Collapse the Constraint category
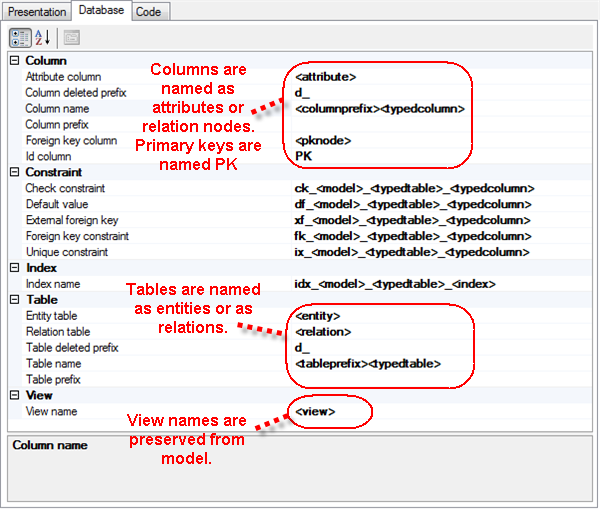The width and height of the screenshot is (600, 509). [x=14, y=172]
